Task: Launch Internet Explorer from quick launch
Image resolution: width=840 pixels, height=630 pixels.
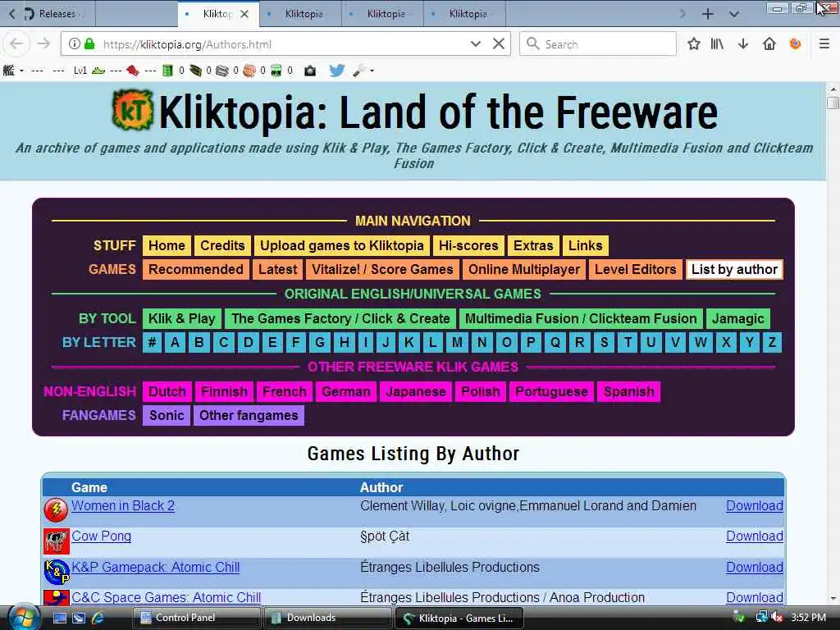Action: tap(98, 618)
